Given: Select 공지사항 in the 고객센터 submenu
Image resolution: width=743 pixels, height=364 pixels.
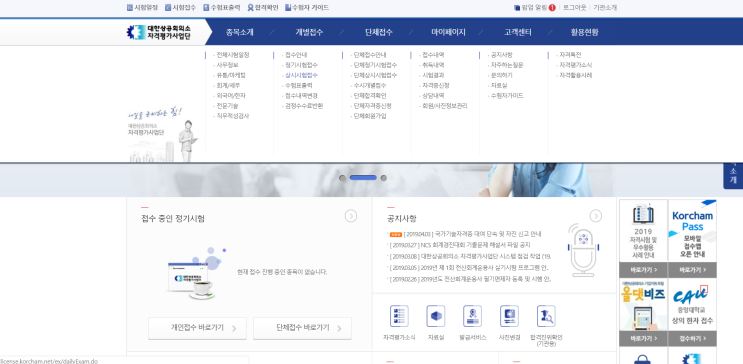Looking at the screenshot, I should (x=502, y=55).
